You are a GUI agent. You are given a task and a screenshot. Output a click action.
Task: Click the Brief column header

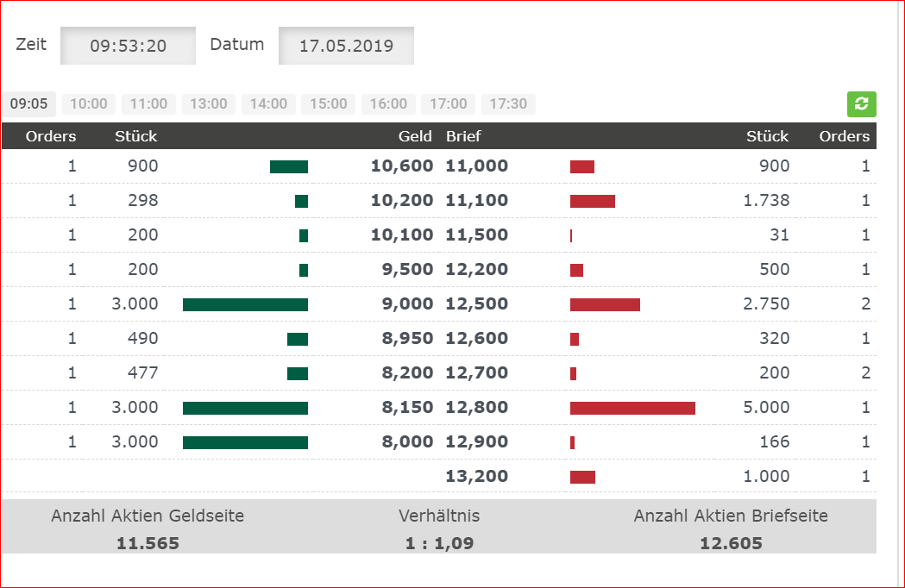pos(463,136)
